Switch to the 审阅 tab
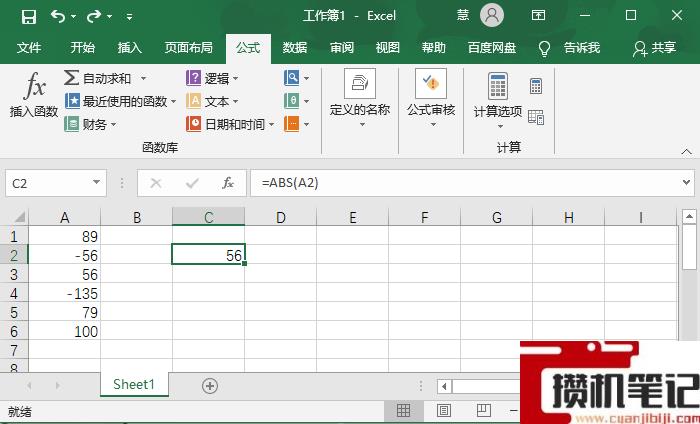This screenshot has height=424, width=700. click(342, 47)
